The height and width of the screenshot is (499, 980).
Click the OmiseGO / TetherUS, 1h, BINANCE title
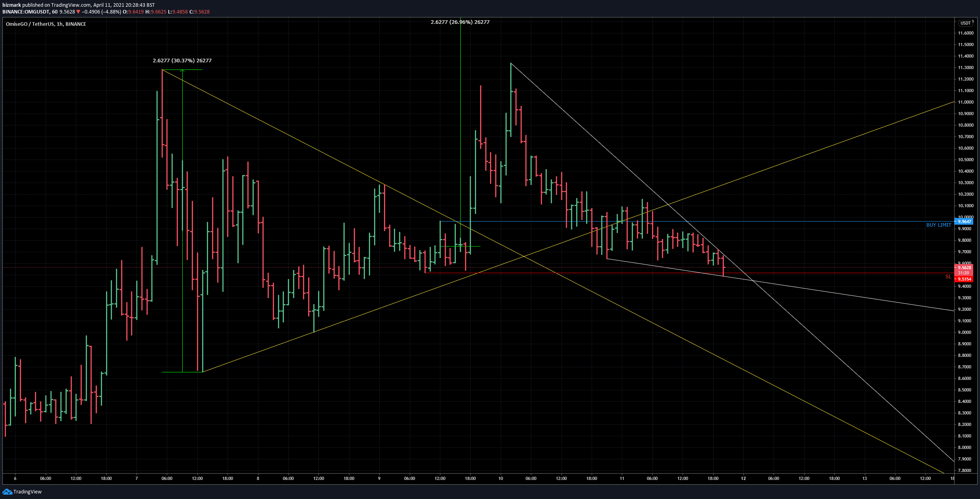pyautogui.click(x=46, y=24)
